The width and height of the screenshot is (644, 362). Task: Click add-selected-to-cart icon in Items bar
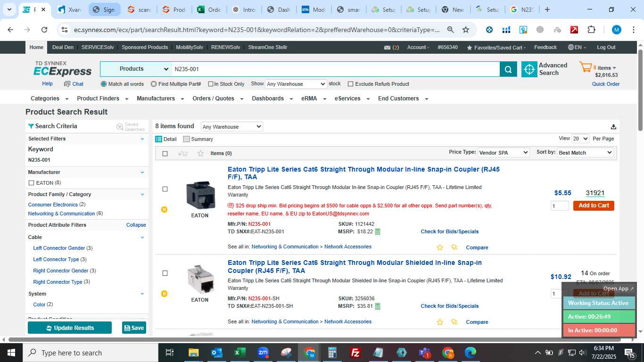pyautogui.click(x=183, y=154)
